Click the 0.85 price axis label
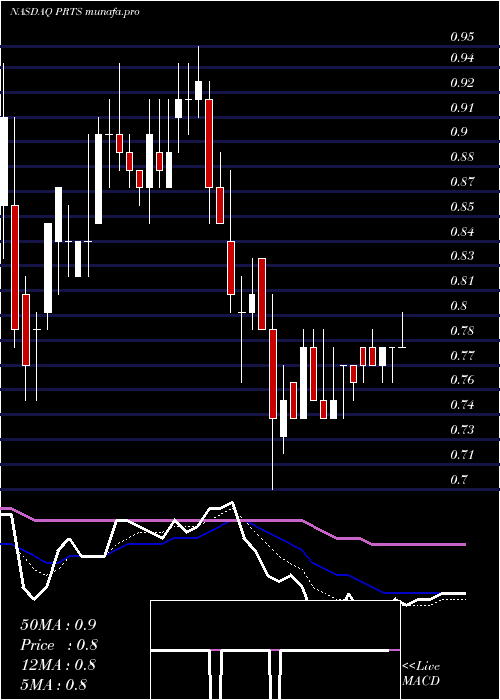The height and width of the screenshot is (700, 500). (x=462, y=207)
